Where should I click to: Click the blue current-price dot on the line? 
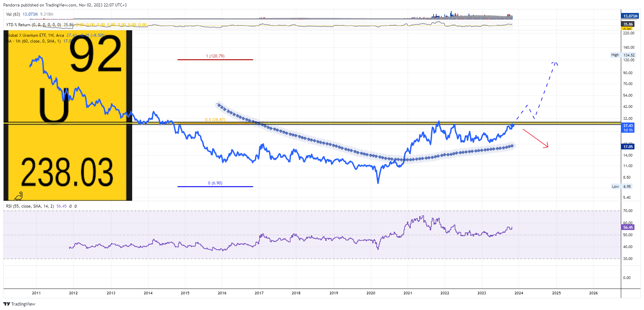[x=512, y=126]
